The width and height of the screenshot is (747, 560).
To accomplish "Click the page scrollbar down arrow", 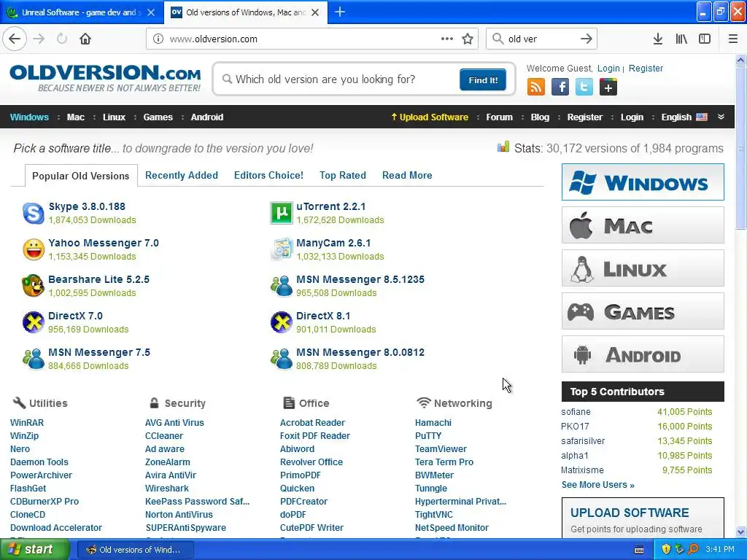I will pyautogui.click(x=741, y=532).
